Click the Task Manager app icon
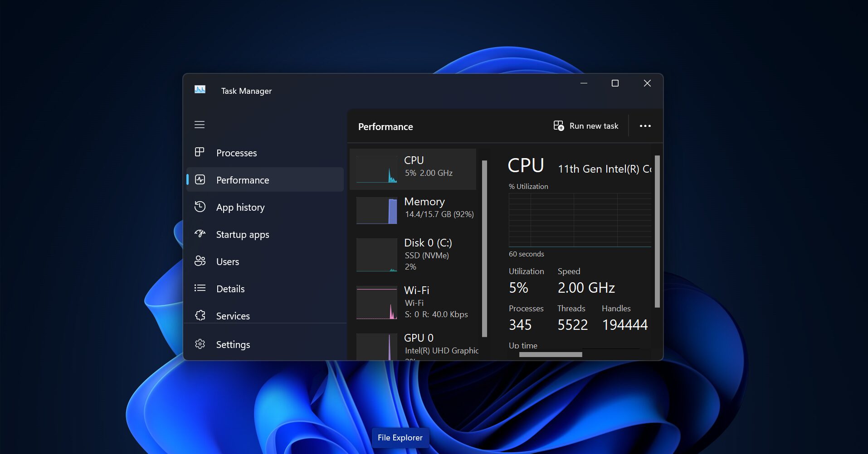This screenshot has width=868, height=454. click(200, 89)
